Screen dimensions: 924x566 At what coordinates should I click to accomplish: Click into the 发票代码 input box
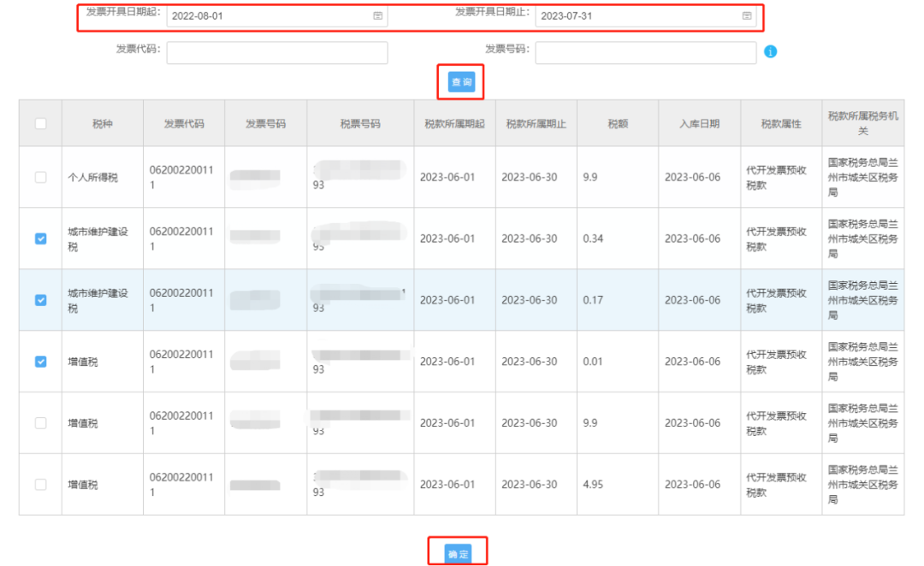pos(277,52)
